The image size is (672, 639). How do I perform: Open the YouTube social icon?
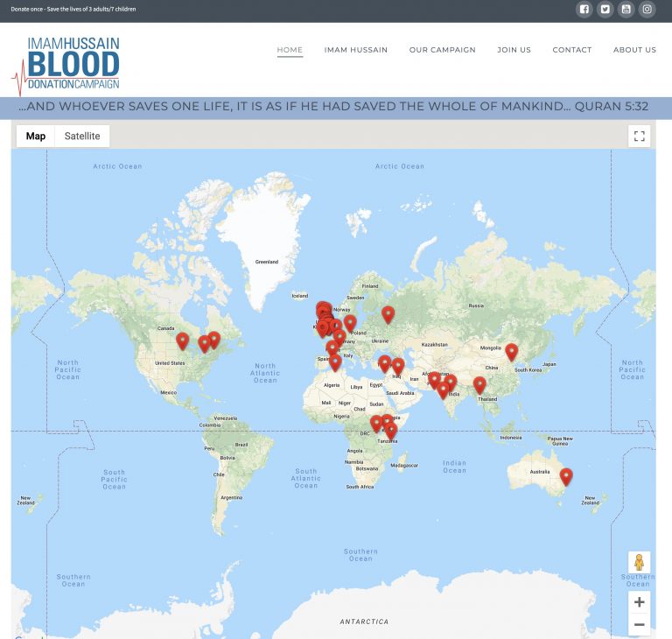pos(626,10)
